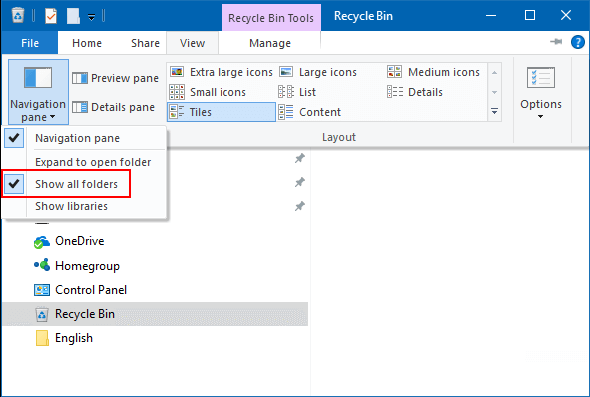Click the Control Panel icon
590x397 pixels.
tap(42, 290)
